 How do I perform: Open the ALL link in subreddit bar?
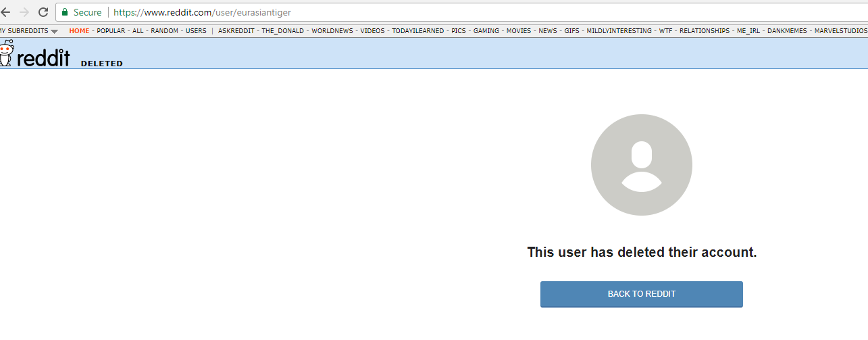point(138,31)
